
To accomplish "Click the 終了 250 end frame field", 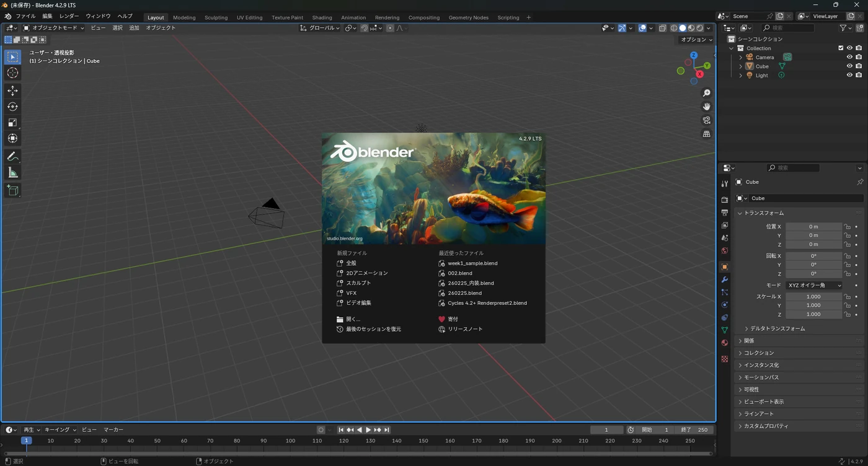I will [x=694, y=430].
